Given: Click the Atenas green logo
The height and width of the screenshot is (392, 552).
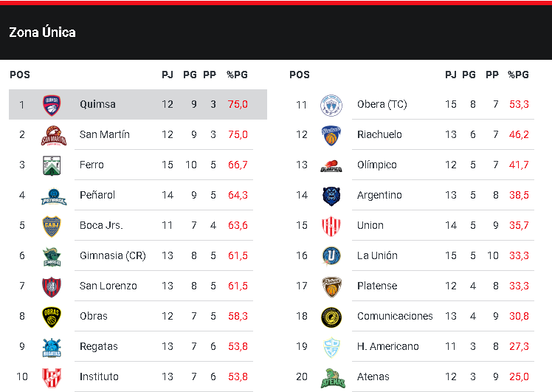Looking at the screenshot, I should (331, 377).
